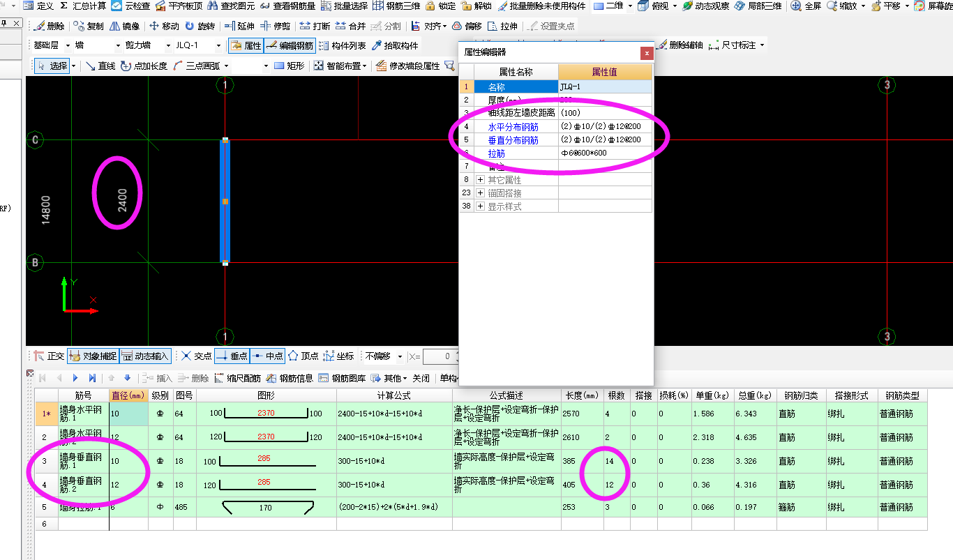This screenshot has height=560, width=953.
Task: Click 解锁 unlock tool
Action: pos(475,6)
